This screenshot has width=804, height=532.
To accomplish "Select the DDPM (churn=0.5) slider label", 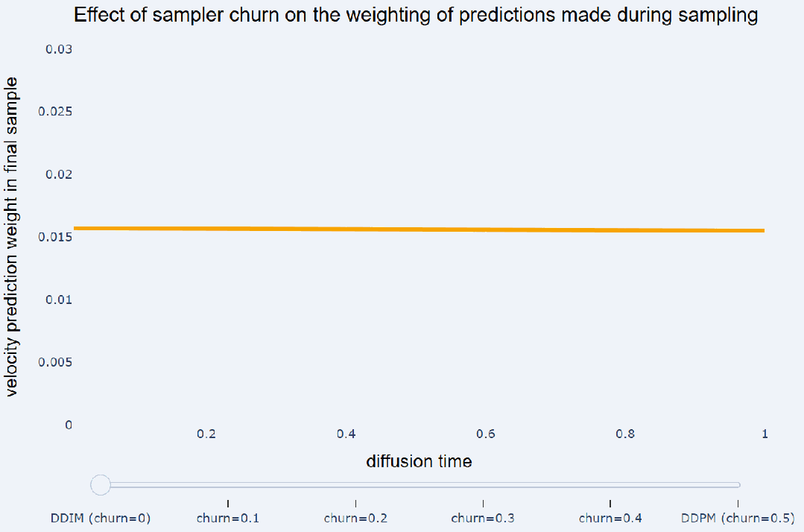I will pos(738,518).
